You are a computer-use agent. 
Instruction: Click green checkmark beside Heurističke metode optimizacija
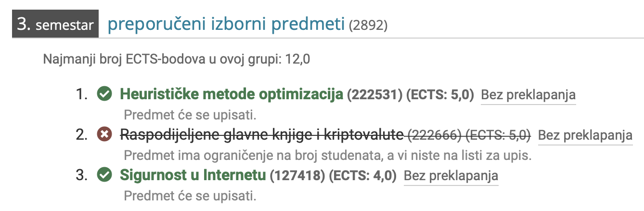click(104, 94)
